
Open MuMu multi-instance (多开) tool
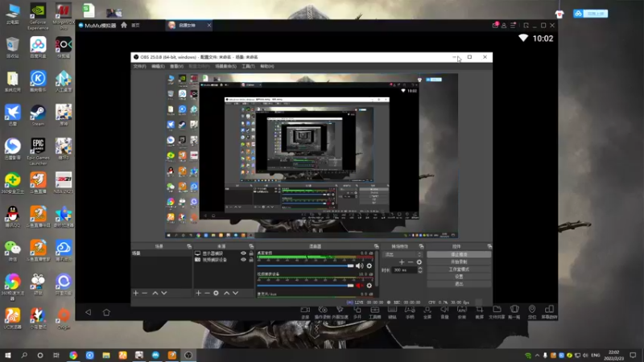[x=357, y=312]
